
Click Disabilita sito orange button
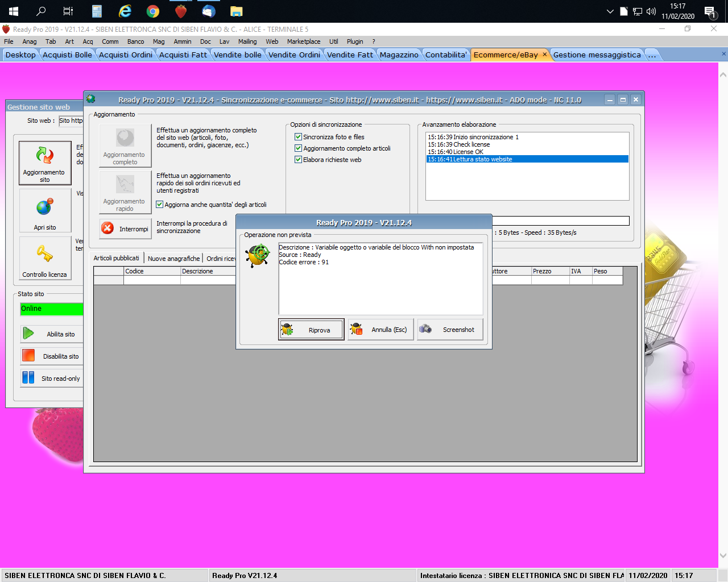[52, 356]
